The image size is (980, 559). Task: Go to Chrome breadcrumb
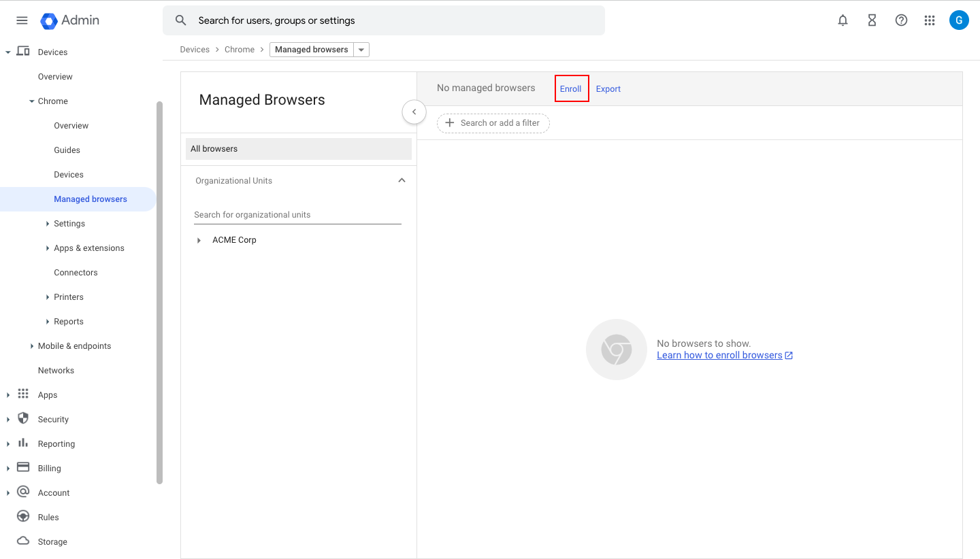tap(240, 50)
